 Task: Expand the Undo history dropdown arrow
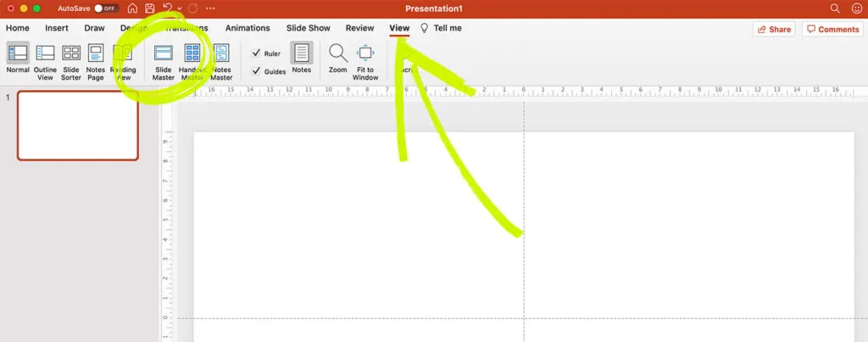tap(180, 8)
